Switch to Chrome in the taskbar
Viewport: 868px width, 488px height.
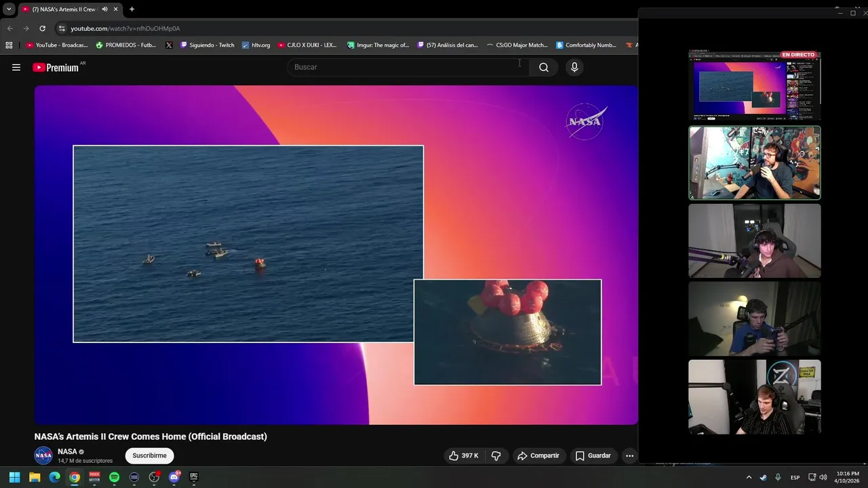(x=75, y=477)
